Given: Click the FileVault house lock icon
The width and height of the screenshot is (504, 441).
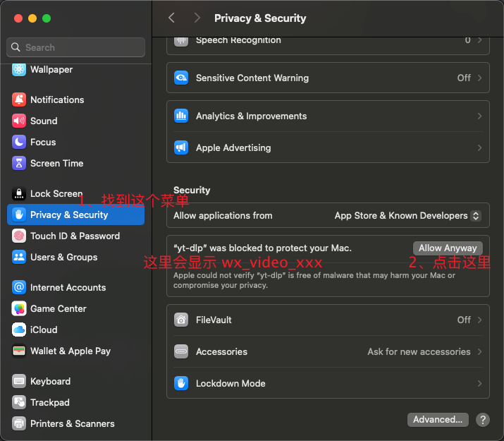Looking at the screenshot, I should (x=181, y=320).
